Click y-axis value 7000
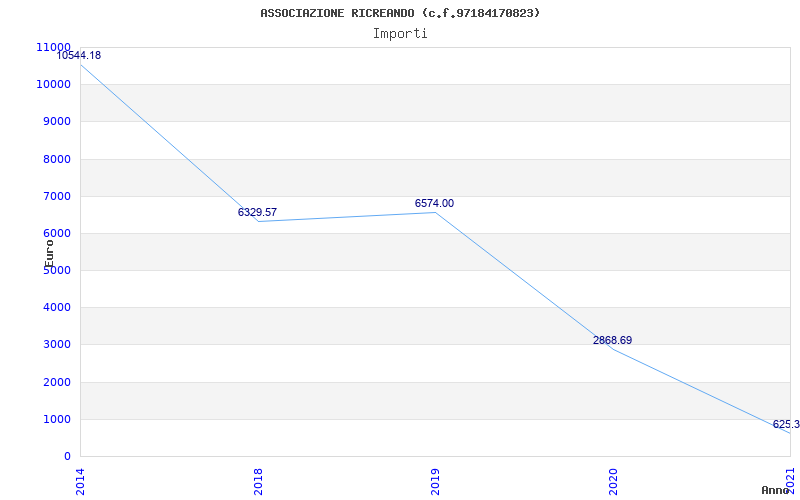Image resolution: width=800 pixels, height=500 pixels. coord(56,196)
